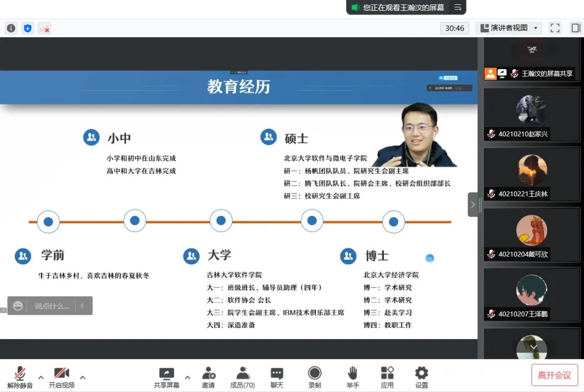The image size is (584, 392).
Task: Click 共享屏幕 share screen button
Action: click(167, 377)
